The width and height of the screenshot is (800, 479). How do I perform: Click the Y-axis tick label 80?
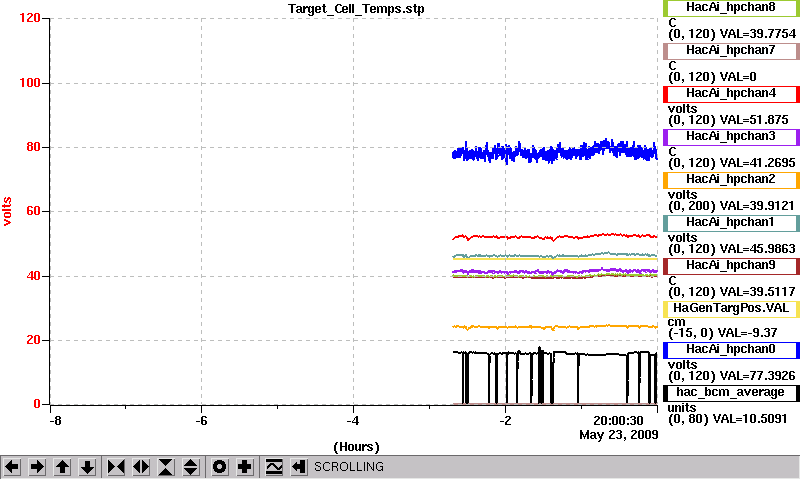point(33,147)
